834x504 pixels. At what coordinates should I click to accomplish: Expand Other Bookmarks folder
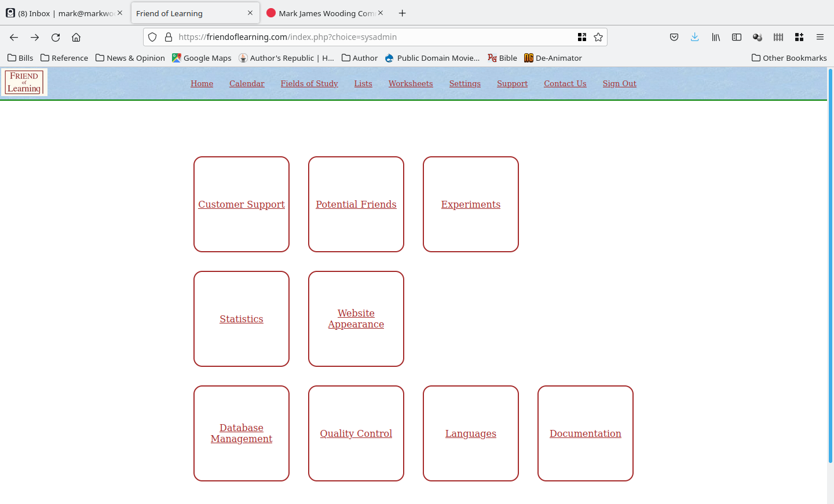pos(789,58)
